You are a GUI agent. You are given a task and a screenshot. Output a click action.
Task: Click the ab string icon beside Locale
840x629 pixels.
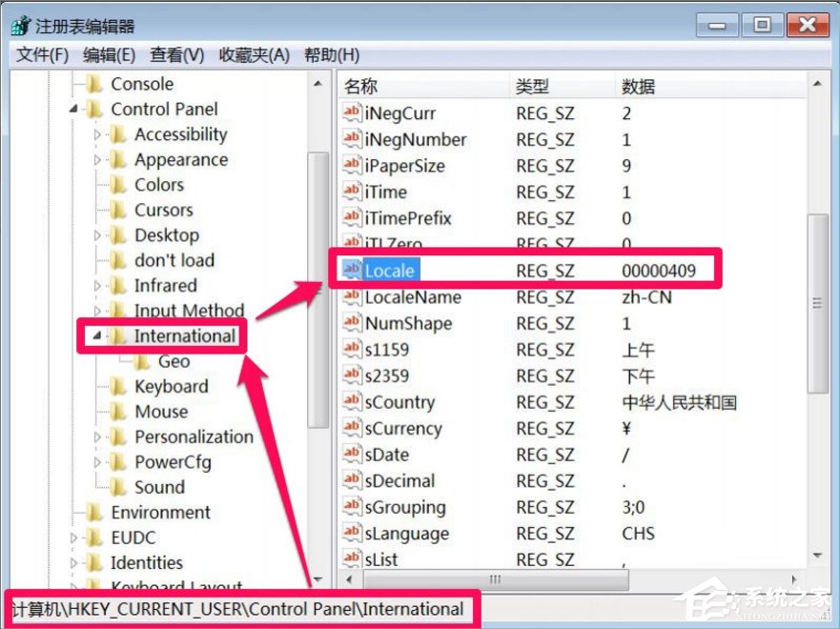pyautogui.click(x=351, y=271)
